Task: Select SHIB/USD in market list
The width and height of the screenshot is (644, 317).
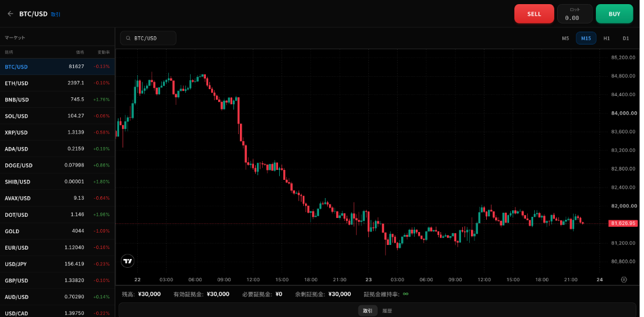Action: point(57,181)
